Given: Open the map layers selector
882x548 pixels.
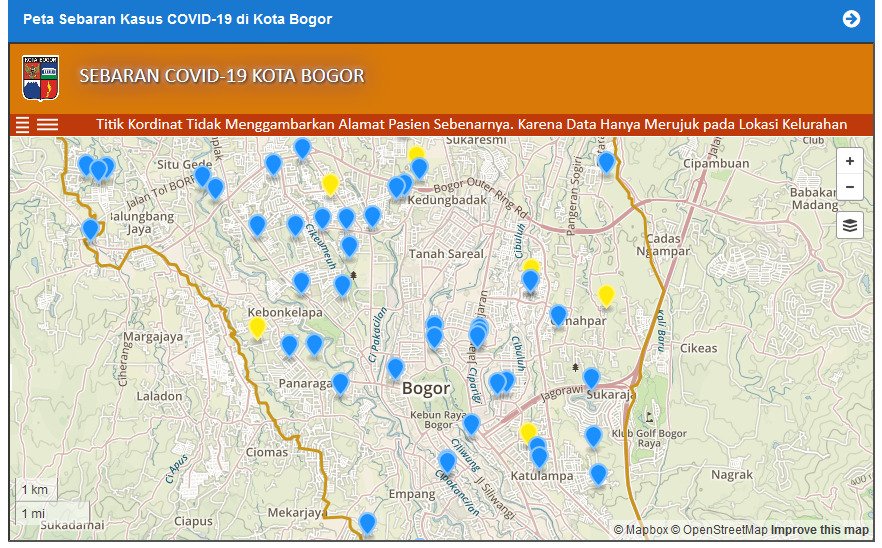Looking at the screenshot, I should coord(849,225).
